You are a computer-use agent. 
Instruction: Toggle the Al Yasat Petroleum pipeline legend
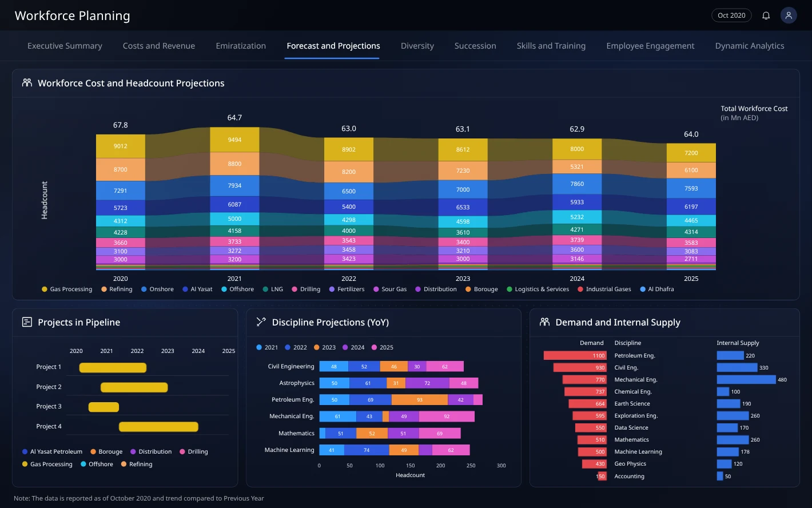tap(52, 451)
